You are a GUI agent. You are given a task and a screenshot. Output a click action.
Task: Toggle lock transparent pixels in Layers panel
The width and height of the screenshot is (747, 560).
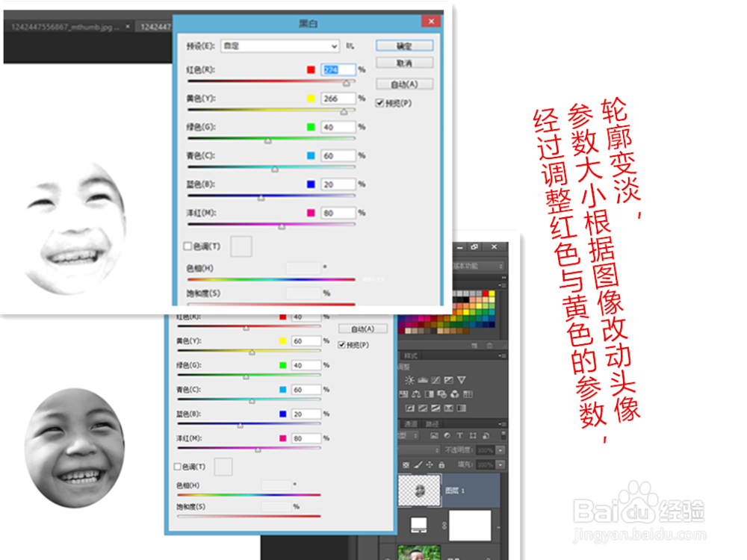click(x=406, y=464)
